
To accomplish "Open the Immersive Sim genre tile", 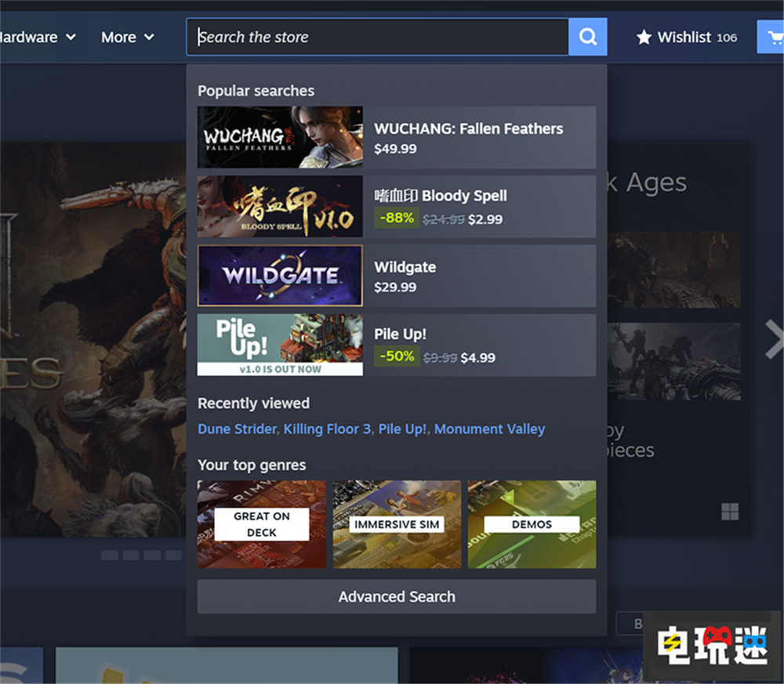I will [x=397, y=523].
